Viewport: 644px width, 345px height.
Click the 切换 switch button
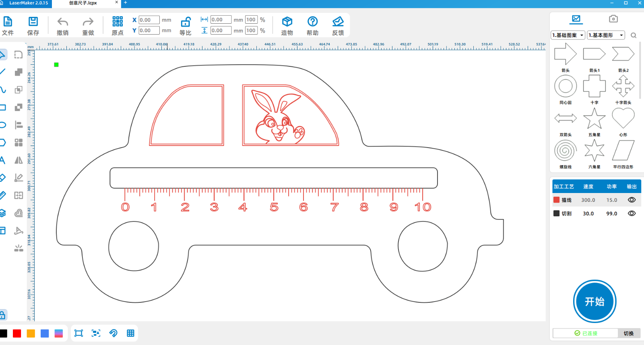pyautogui.click(x=628, y=333)
